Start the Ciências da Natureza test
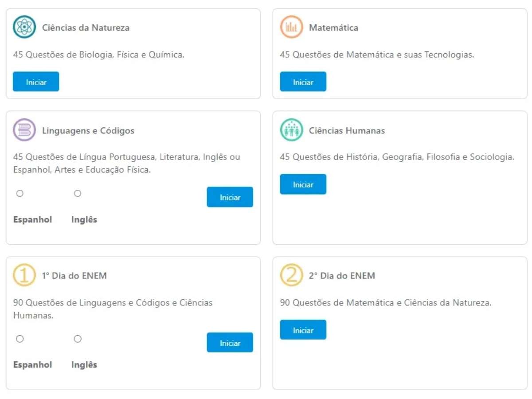Screen dimensions: 532x399 [36, 82]
